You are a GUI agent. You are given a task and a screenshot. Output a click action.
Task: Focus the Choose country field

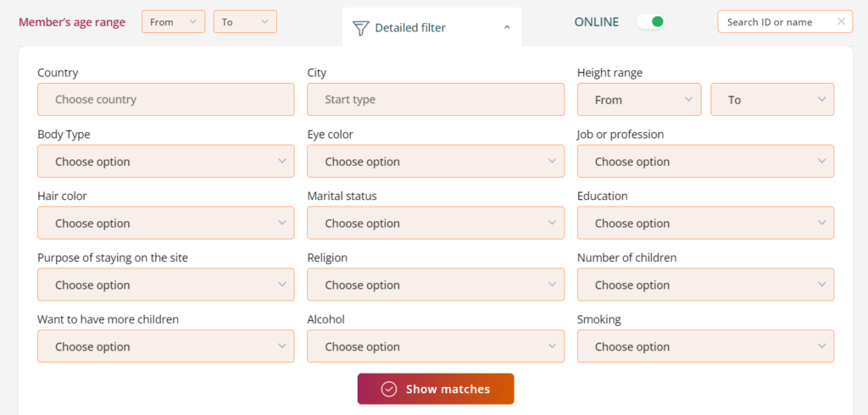click(166, 99)
